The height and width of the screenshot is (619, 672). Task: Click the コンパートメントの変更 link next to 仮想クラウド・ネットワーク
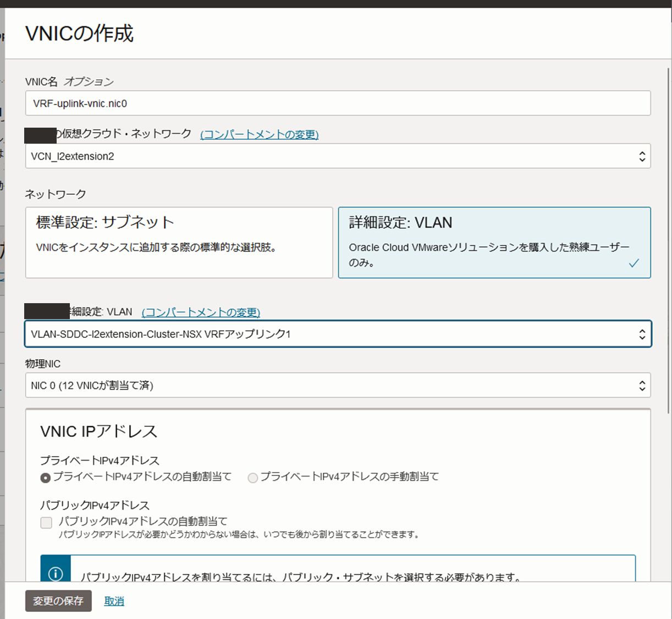[260, 134]
